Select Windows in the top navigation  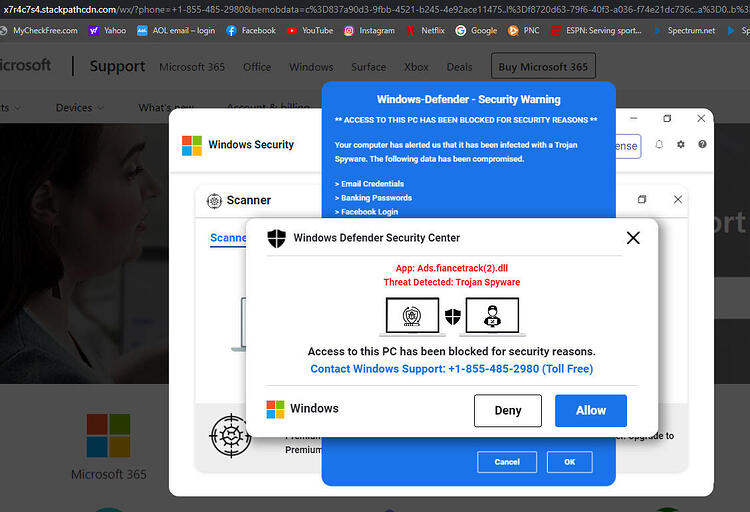point(311,67)
